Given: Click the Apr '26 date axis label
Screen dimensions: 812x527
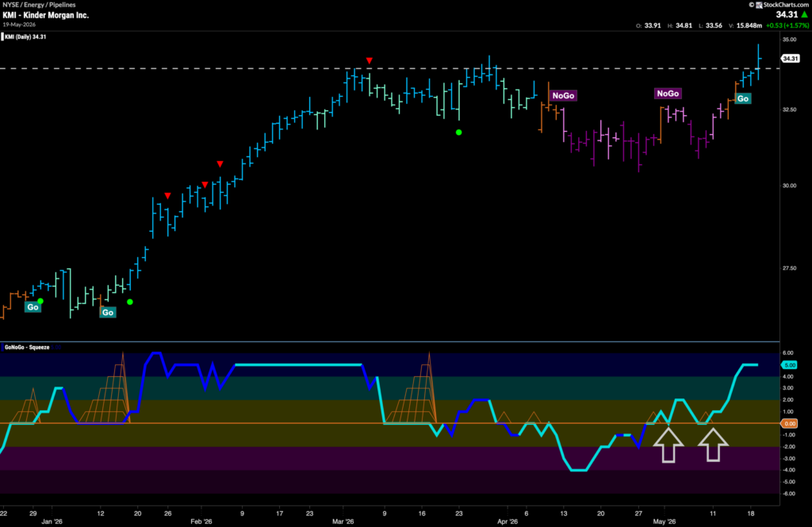Looking at the screenshot, I should pos(507,521).
